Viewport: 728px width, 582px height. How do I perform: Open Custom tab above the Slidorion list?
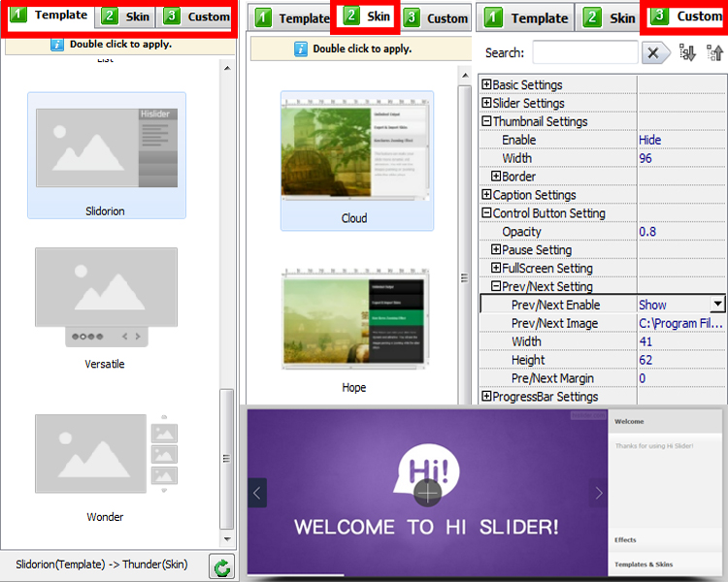194,16
